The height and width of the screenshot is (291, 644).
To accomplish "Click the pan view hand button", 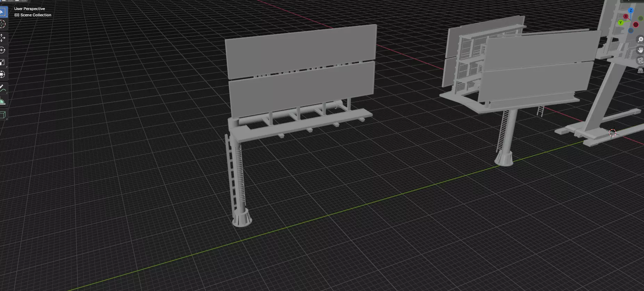I will coord(640,50).
